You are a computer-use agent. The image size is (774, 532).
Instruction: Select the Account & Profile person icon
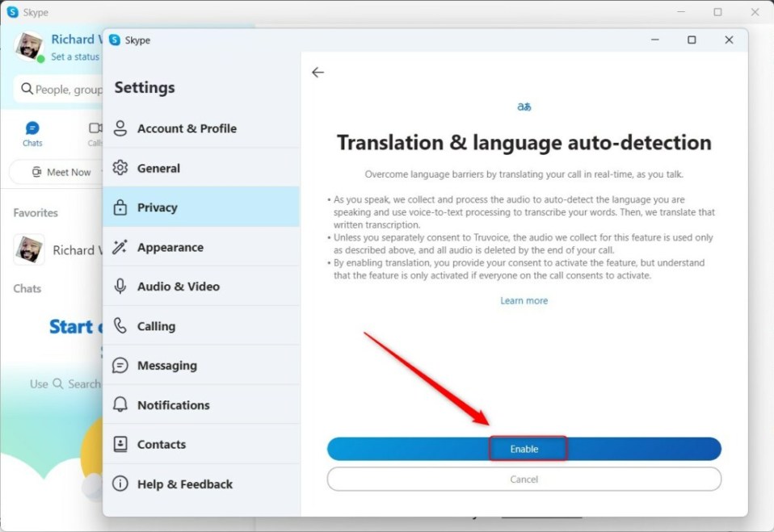tap(121, 128)
